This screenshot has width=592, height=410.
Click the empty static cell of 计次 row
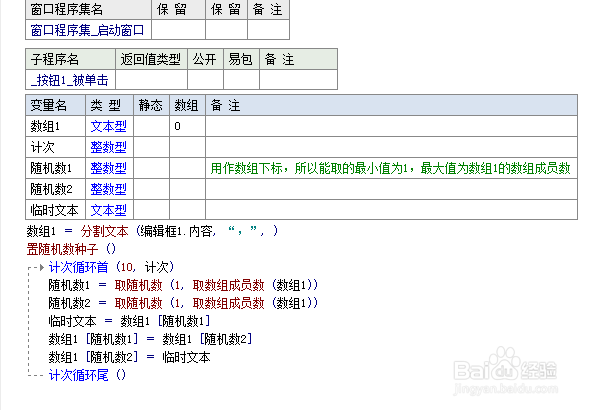point(151,147)
